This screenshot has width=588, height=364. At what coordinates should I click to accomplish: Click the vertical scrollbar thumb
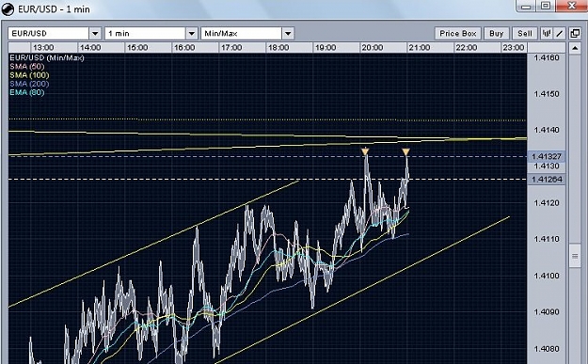coord(575,256)
